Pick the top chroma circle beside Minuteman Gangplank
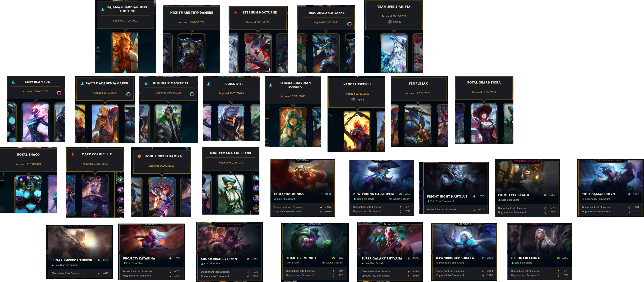 pyautogui.click(x=256, y=178)
